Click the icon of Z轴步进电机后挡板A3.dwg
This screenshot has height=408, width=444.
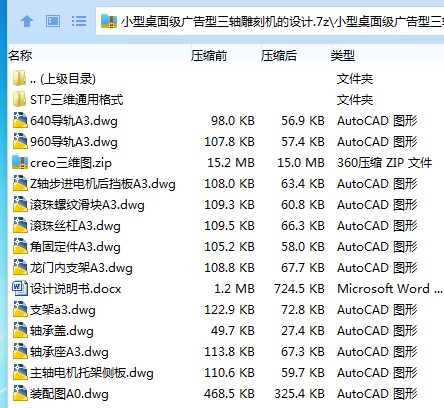pos(20,183)
